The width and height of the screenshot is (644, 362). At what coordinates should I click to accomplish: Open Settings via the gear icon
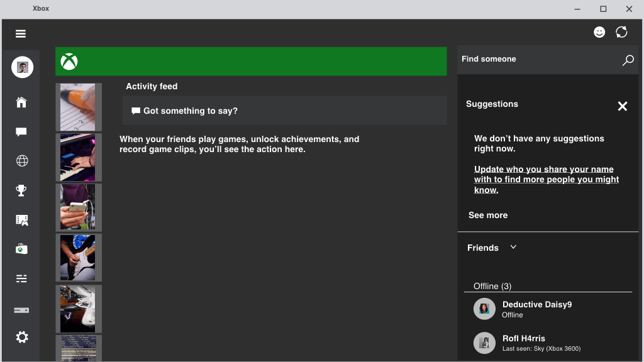22,337
